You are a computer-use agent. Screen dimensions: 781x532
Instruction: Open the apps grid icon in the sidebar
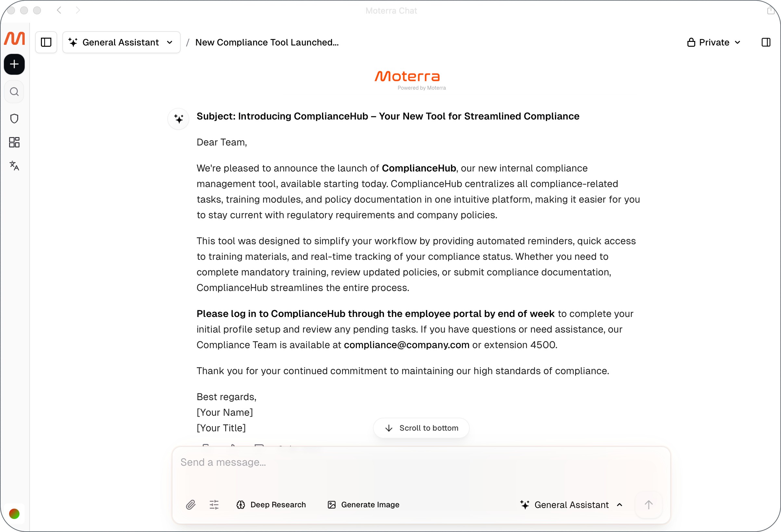14,142
